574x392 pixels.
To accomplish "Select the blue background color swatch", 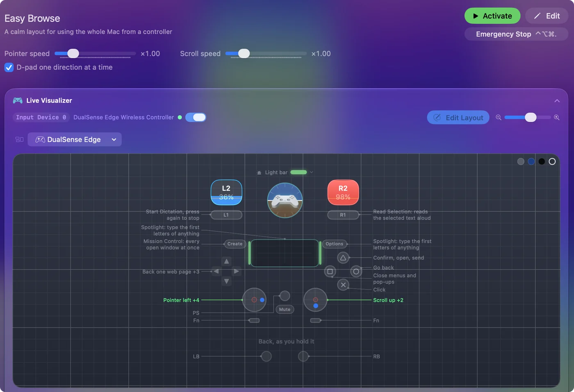I will 531,162.
